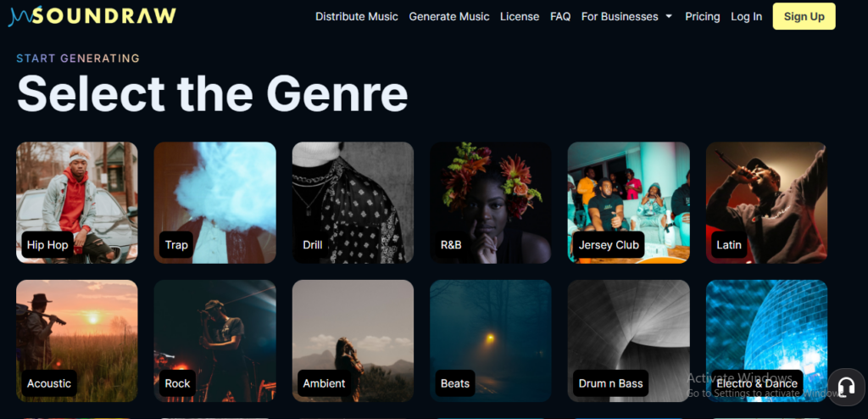Select the Latin genre thumbnail

766,203
